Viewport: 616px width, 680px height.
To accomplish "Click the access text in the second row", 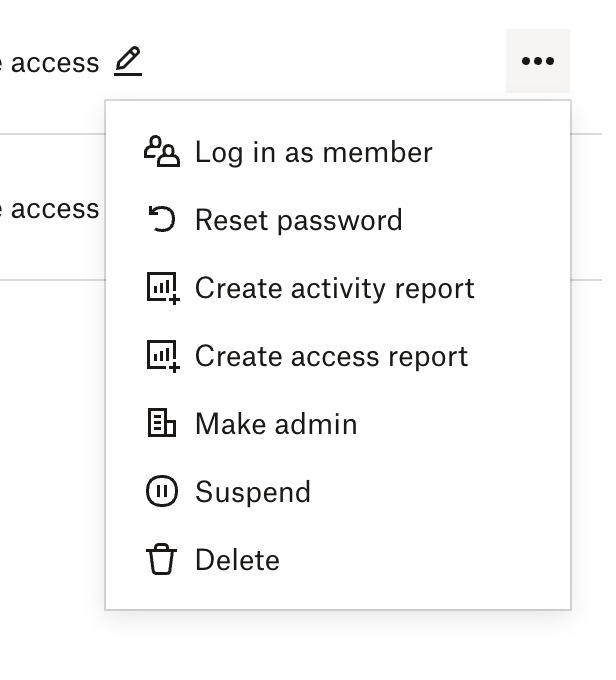I will point(54,208).
